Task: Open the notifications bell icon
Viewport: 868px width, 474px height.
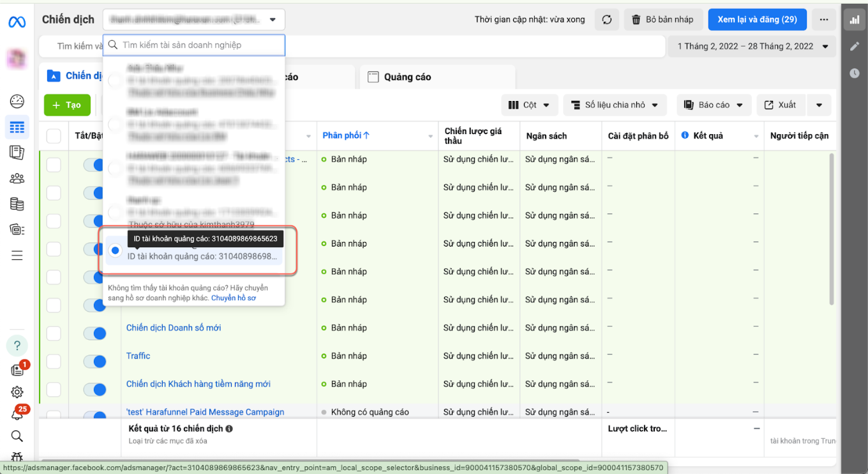Action: (17, 414)
